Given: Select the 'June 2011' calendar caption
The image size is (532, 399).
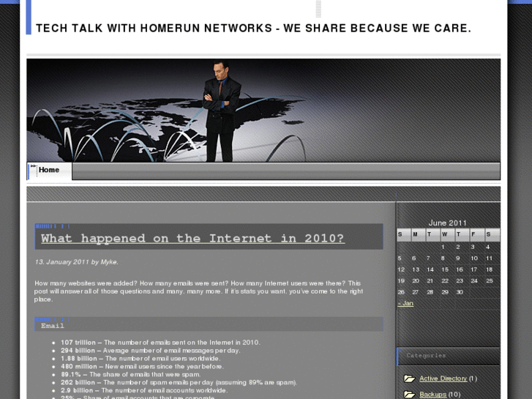Looking at the screenshot, I should click(448, 223).
